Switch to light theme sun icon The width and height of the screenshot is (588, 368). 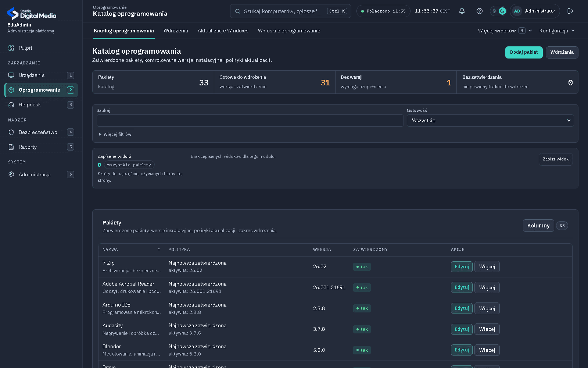(x=495, y=11)
